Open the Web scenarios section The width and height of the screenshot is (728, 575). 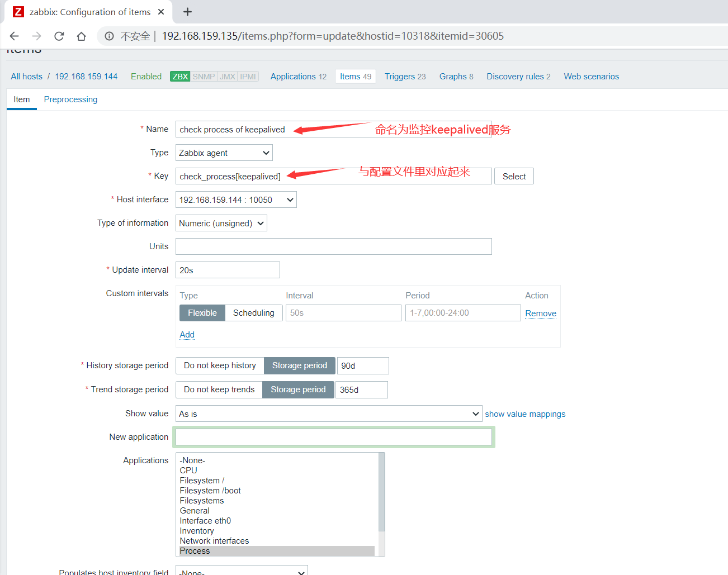click(x=592, y=77)
